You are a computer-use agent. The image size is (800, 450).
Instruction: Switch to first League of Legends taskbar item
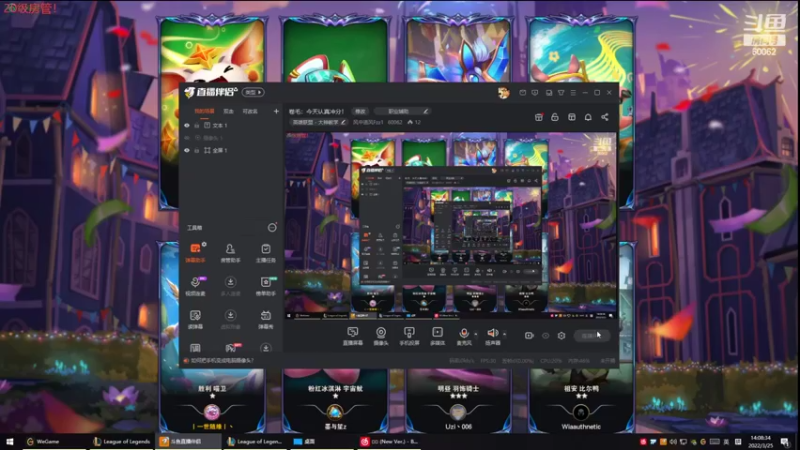coord(121,441)
